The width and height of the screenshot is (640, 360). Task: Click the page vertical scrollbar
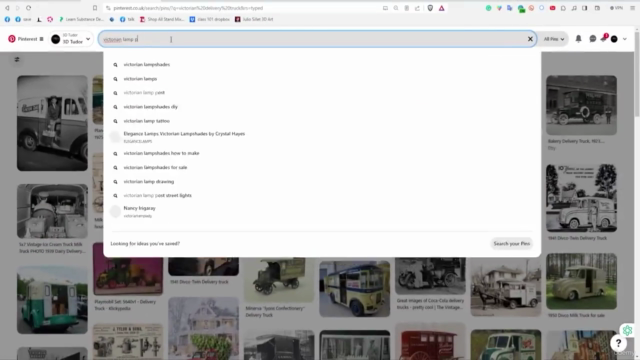coord(637,73)
